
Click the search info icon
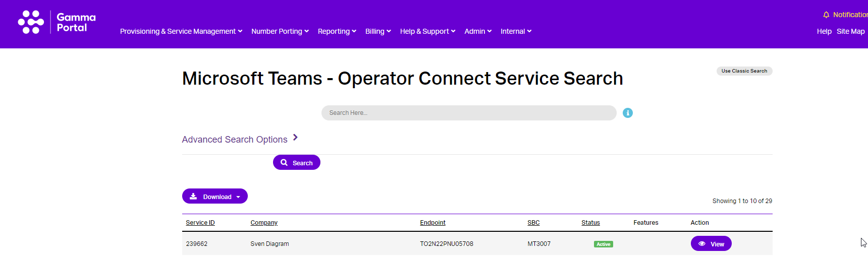(x=628, y=113)
